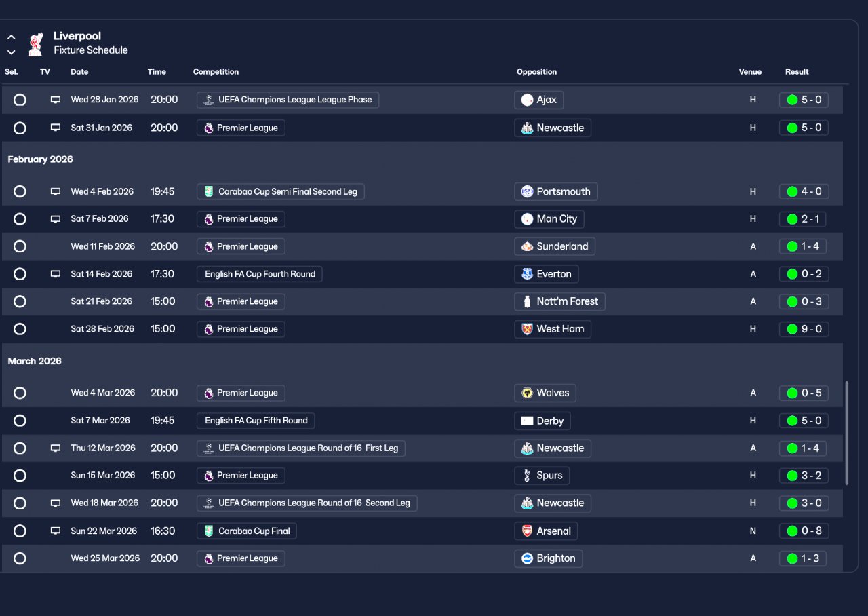This screenshot has height=616, width=868.
Task: Click the March 2026 month heading
Action: pyautogui.click(x=35, y=361)
